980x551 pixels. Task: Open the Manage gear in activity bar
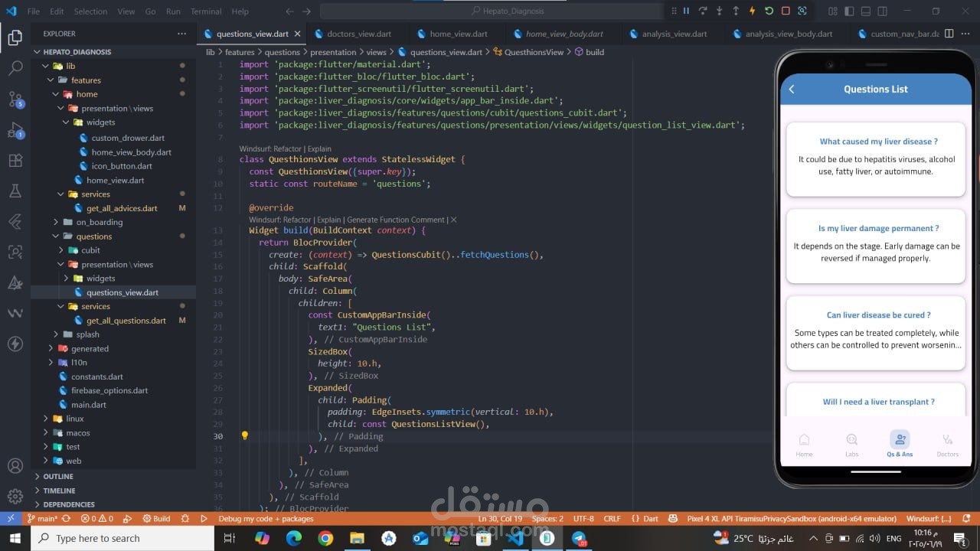[15, 497]
